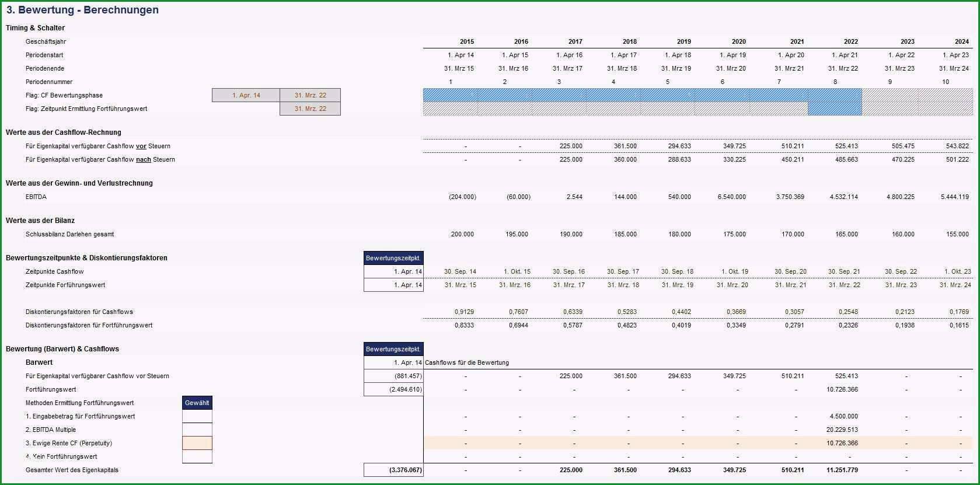This screenshot has width=980, height=485.
Task: Select the Barwert '1. Apr. 14' date cell
Action: point(393,362)
